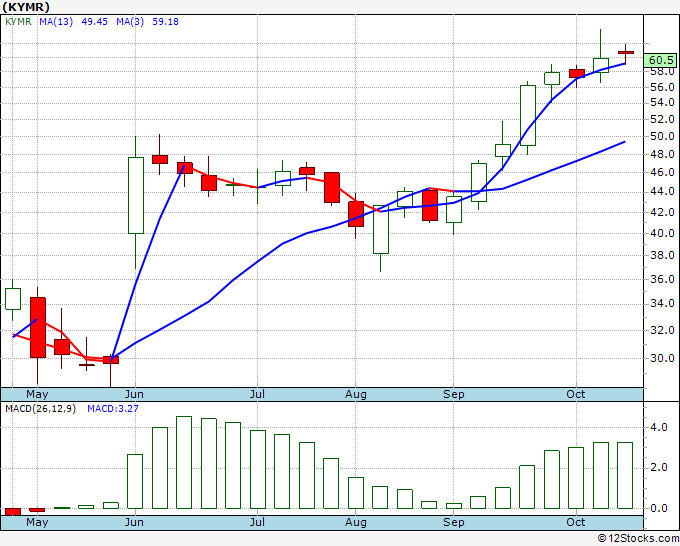The width and height of the screenshot is (680, 546).
Task: Select the green KYMR legend label
Action: click(18, 22)
